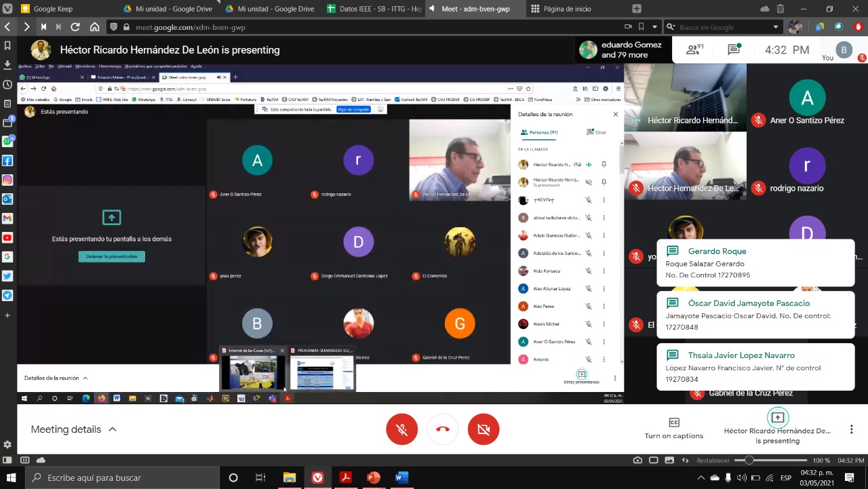The width and height of the screenshot is (868, 489).
Task: Open Óscar David Jamayote chat notification
Action: pos(755,315)
